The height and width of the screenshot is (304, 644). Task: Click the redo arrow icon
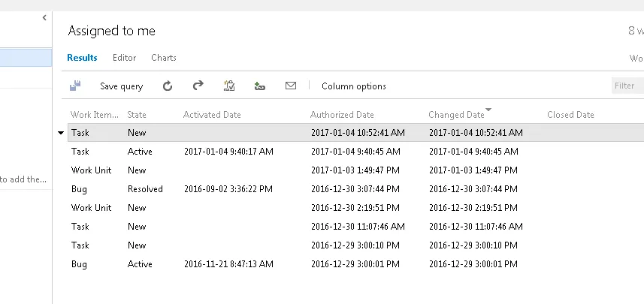(x=198, y=86)
